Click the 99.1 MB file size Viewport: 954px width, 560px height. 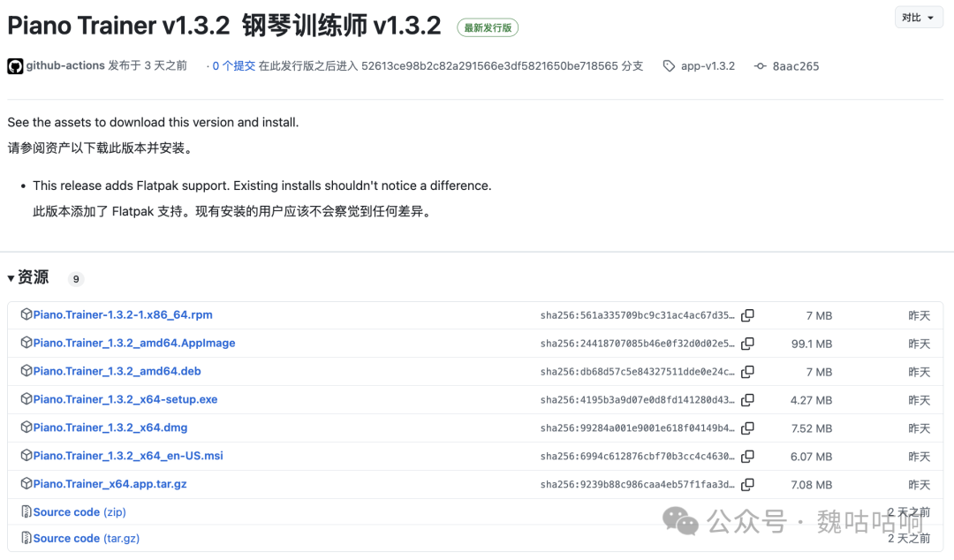coord(812,344)
